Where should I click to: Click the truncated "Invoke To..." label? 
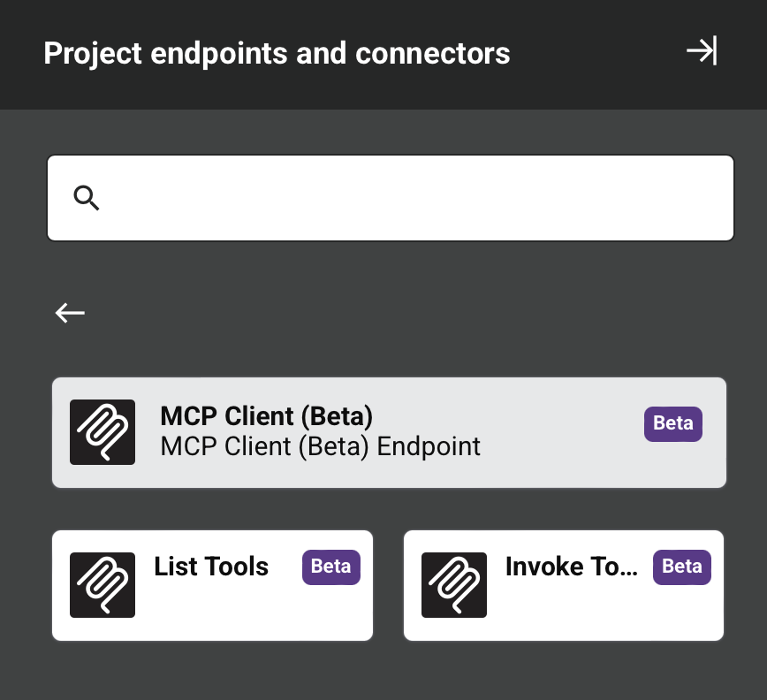[x=571, y=567]
